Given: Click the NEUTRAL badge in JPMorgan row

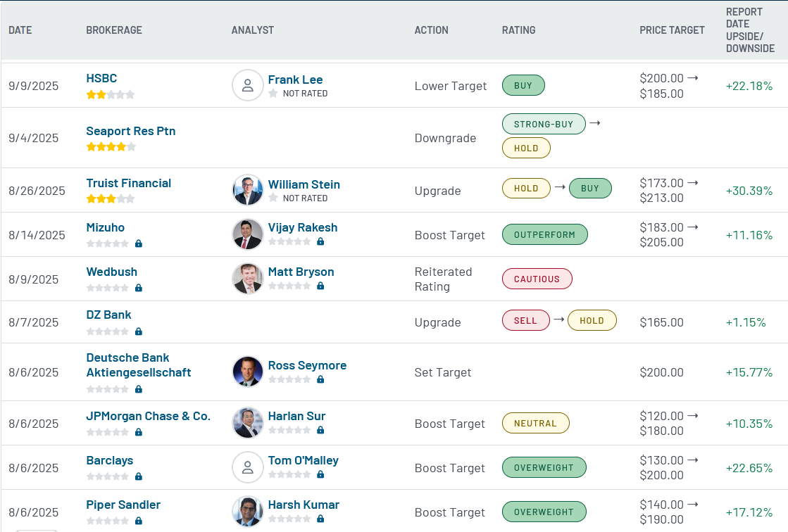Looking at the screenshot, I should (x=536, y=423).
